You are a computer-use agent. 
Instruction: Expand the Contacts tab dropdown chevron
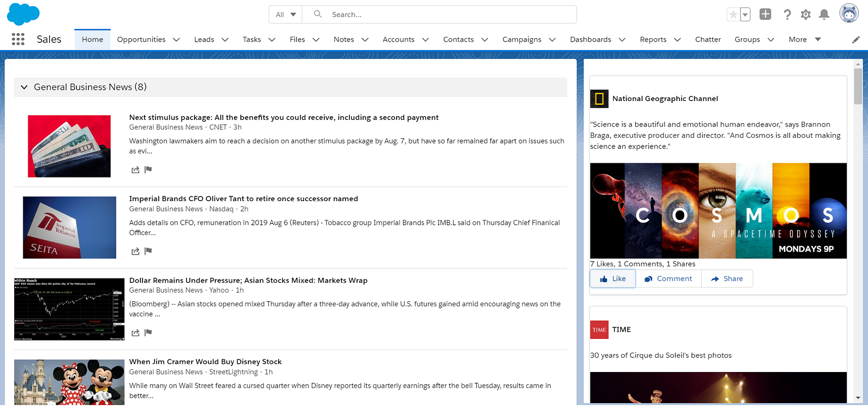[x=485, y=40]
